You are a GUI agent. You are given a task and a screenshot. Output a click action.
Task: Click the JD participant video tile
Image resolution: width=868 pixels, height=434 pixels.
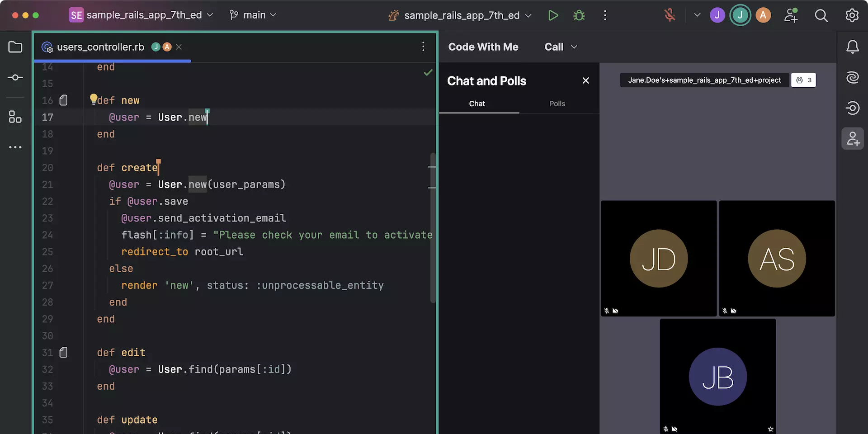[x=658, y=258]
